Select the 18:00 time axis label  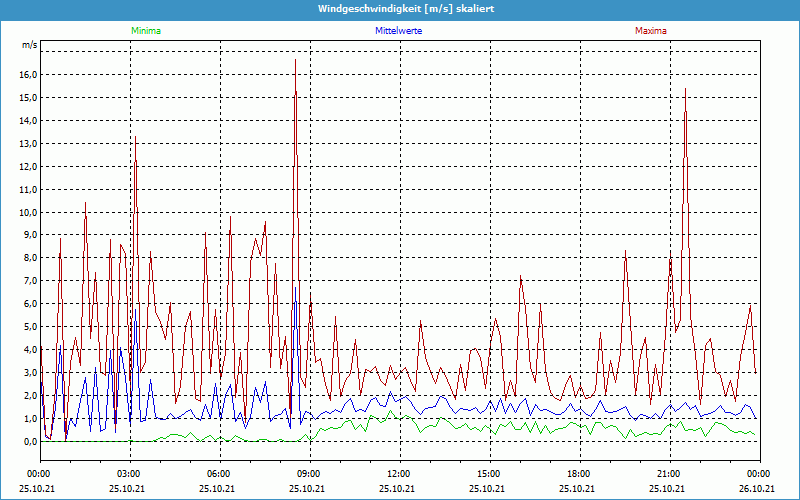pos(579,474)
